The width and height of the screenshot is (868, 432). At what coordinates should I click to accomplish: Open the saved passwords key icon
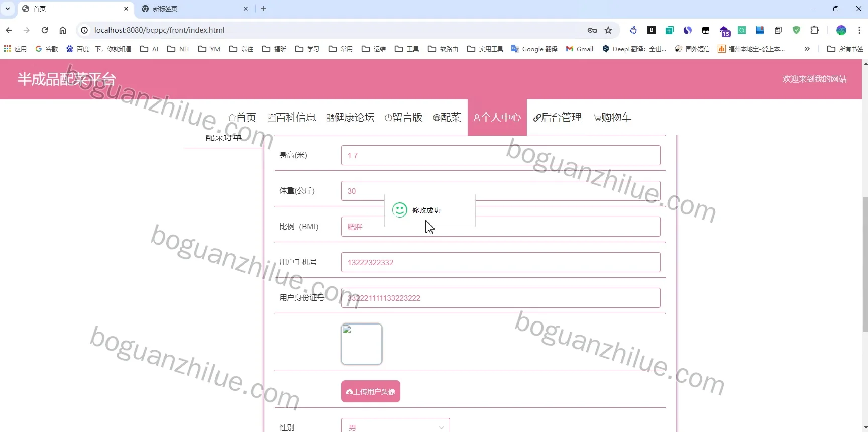pyautogui.click(x=592, y=30)
